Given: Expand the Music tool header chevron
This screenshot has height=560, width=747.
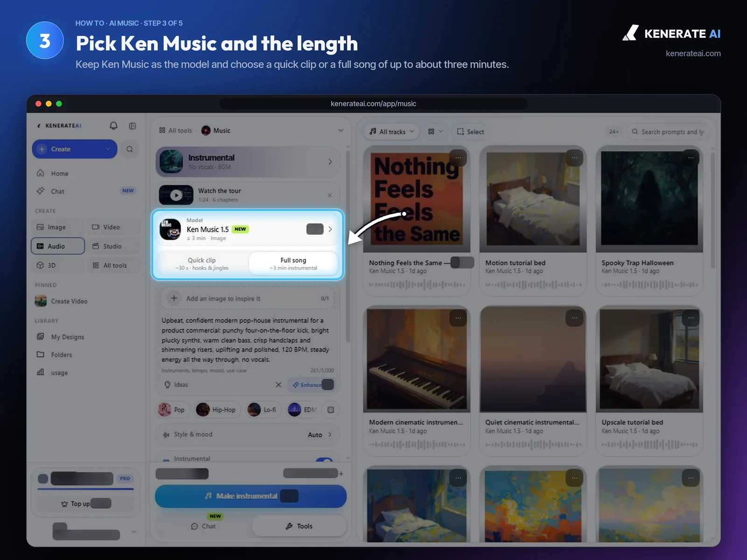Looking at the screenshot, I should coord(340,131).
